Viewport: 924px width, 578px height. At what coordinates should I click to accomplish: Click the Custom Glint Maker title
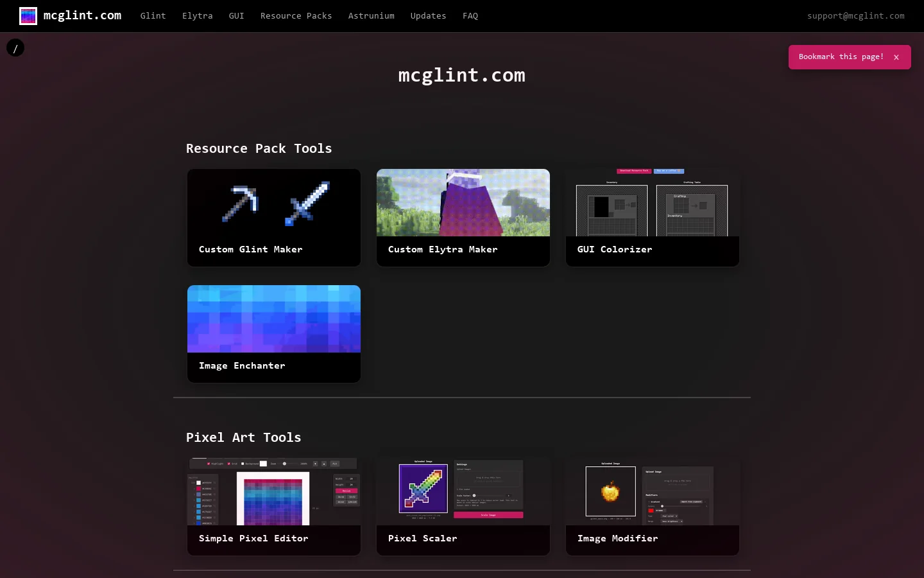[x=251, y=250]
